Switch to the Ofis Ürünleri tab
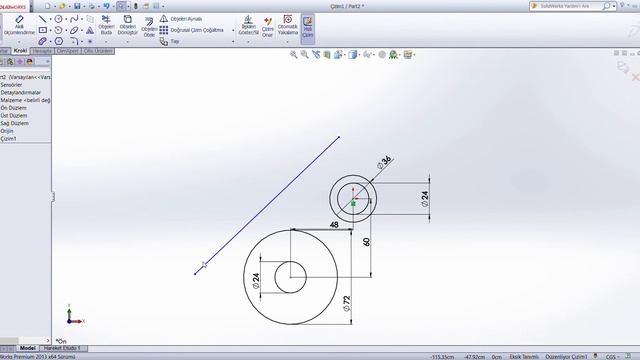Image resolution: width=640 pixels, height=360 pixels. 98,51
